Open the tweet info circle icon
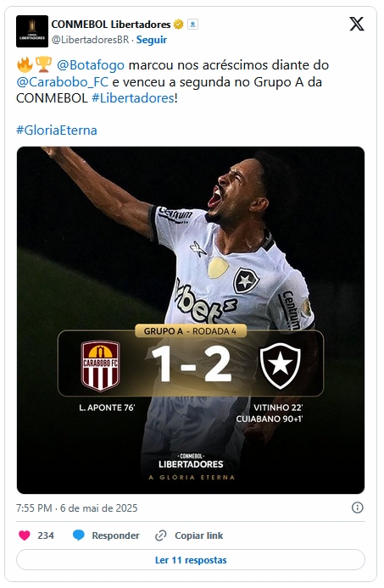Image resolution: width=384 pixels, height=588 pixels. [358, 508]
